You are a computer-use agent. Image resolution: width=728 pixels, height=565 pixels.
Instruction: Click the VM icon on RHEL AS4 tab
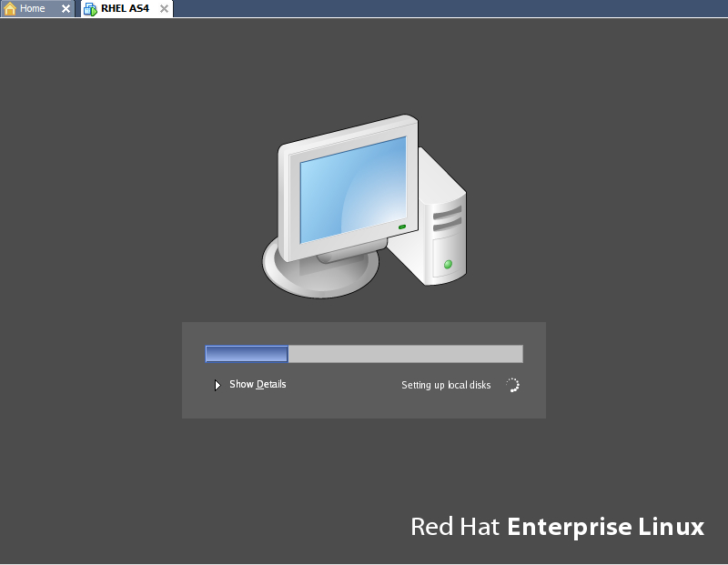90,9
